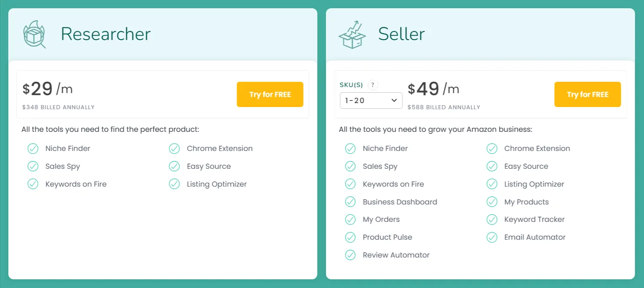The width and height of the screenshot is (644, 288).
Task: Toggle the checkmark beside Keywords on Fire under Seller
Action: pyautogui.click(x=351, y=184)
